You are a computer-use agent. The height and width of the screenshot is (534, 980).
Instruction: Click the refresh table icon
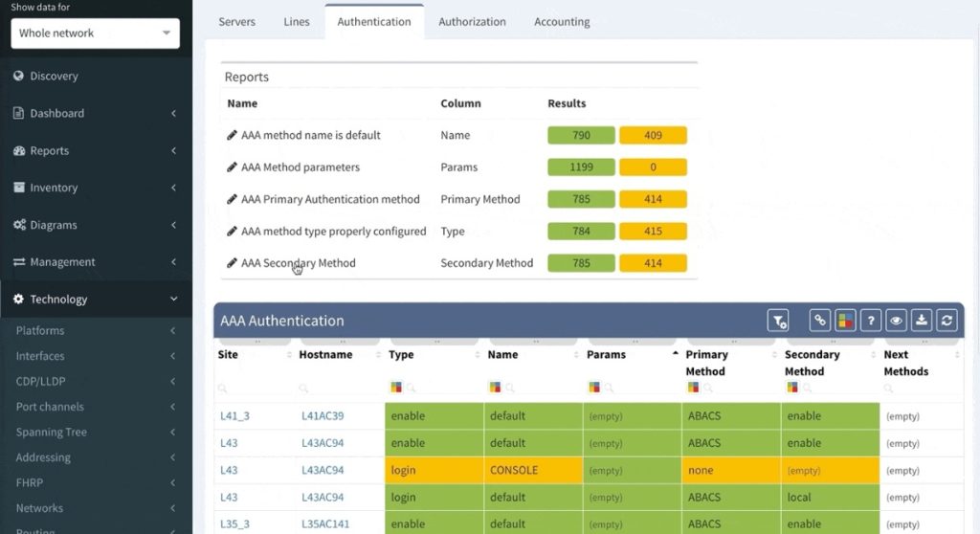click(x=947, y=321)
